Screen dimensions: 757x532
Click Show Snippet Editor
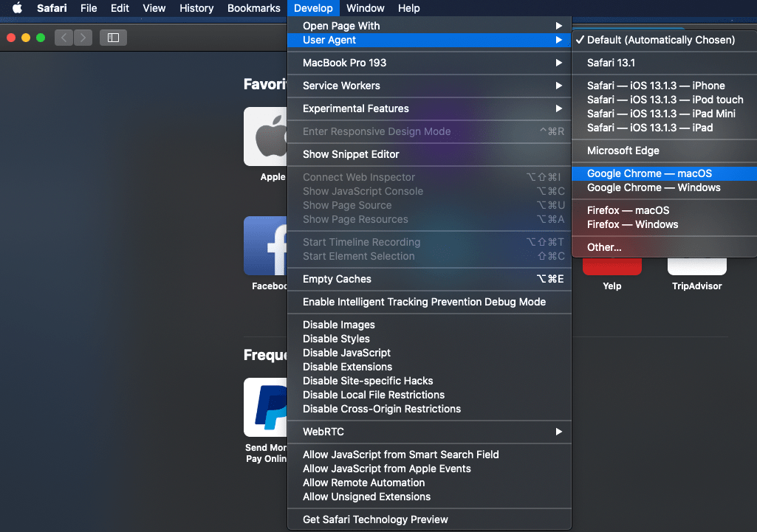click(x=429, y=154)
